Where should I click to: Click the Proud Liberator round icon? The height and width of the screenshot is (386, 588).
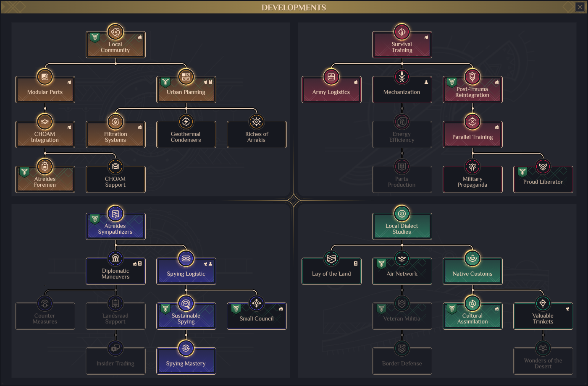pyautogui.click(x=543, y=167)
